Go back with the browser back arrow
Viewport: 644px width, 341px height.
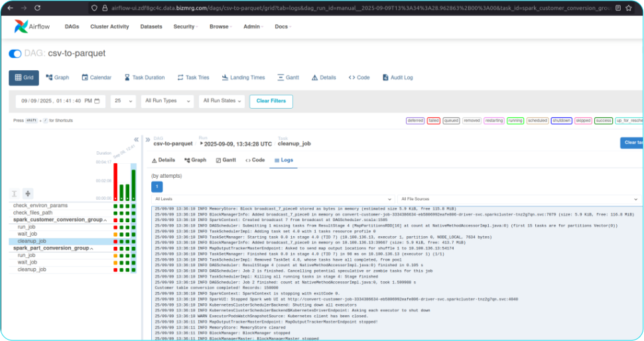pyautogui.click(x=10, y=8)
